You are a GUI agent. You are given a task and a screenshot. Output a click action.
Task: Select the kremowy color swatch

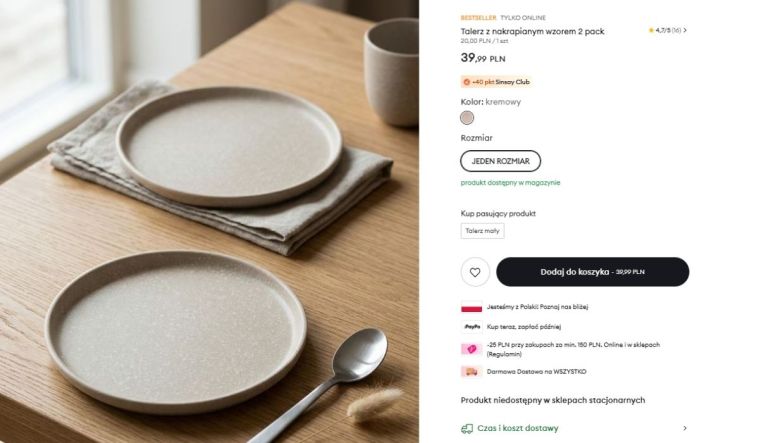[x=467, y=118]
